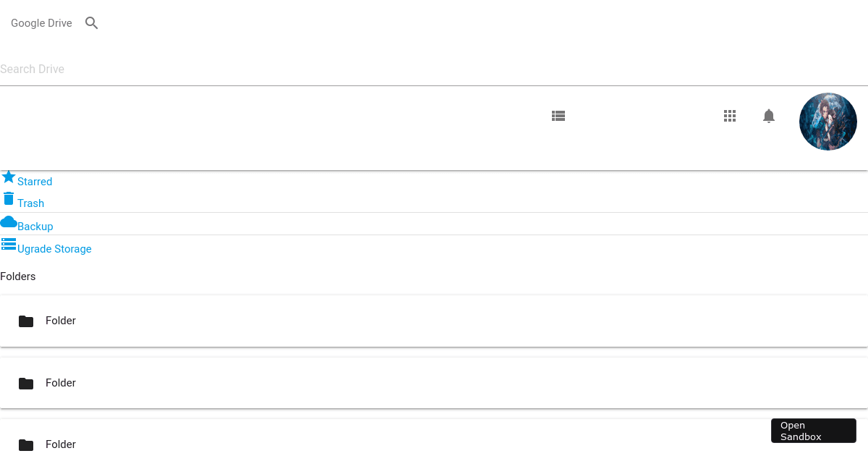Open the Trash link
Image resolution: width=868 pixels, height=456 pixels.
click(30, 203)
